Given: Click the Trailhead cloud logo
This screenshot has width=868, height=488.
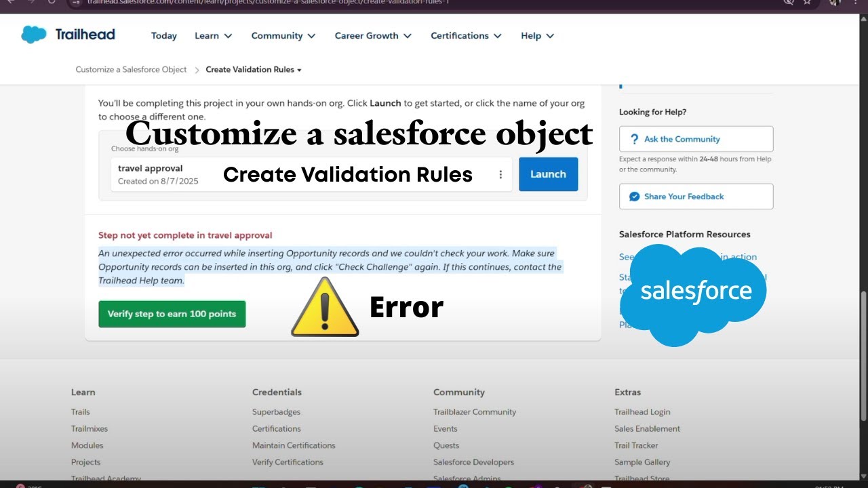Looking at the screenshot, I should click(x=33, y=35).
